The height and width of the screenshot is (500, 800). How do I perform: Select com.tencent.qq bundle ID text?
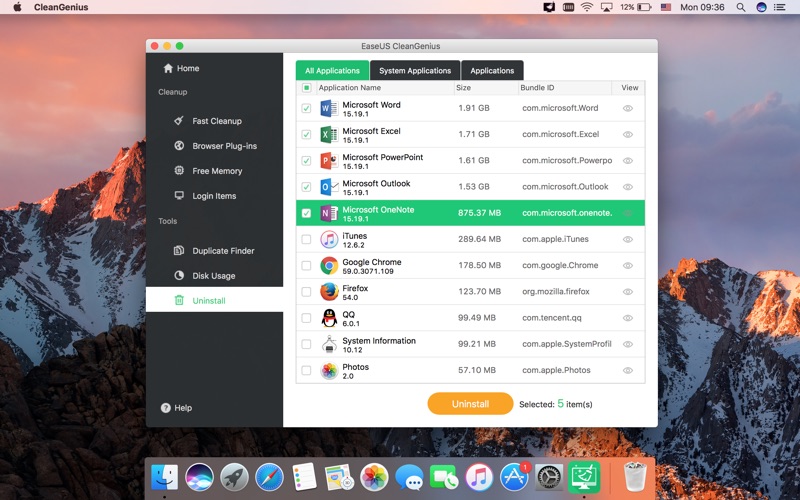coord(552,318)
